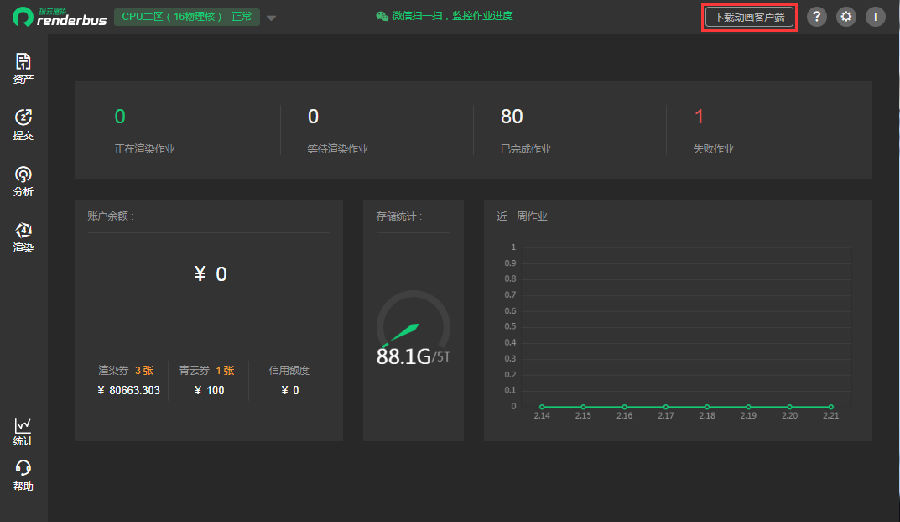
Task: Click the 0 jobs currently rendering count
Action: click(x=120, y=117)
